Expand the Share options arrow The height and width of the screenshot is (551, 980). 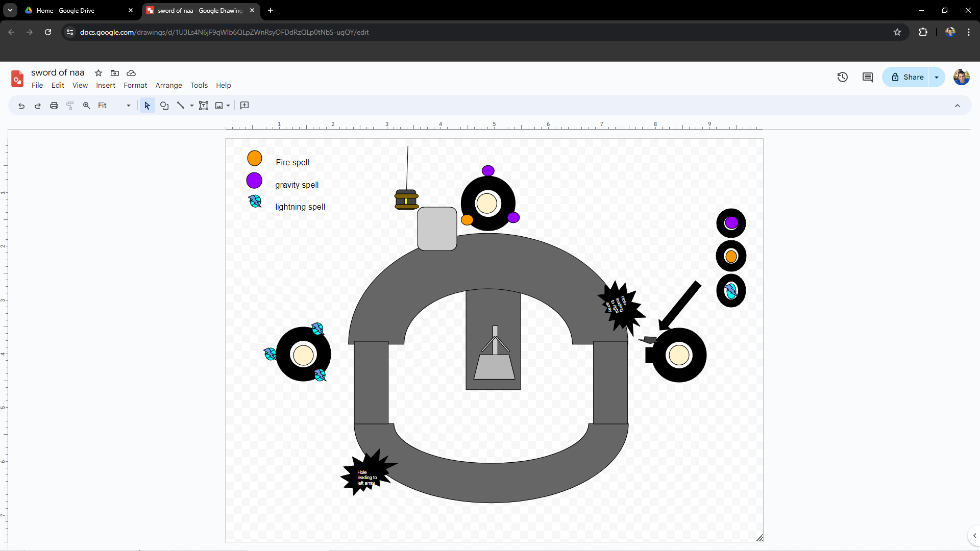[937, 77]
